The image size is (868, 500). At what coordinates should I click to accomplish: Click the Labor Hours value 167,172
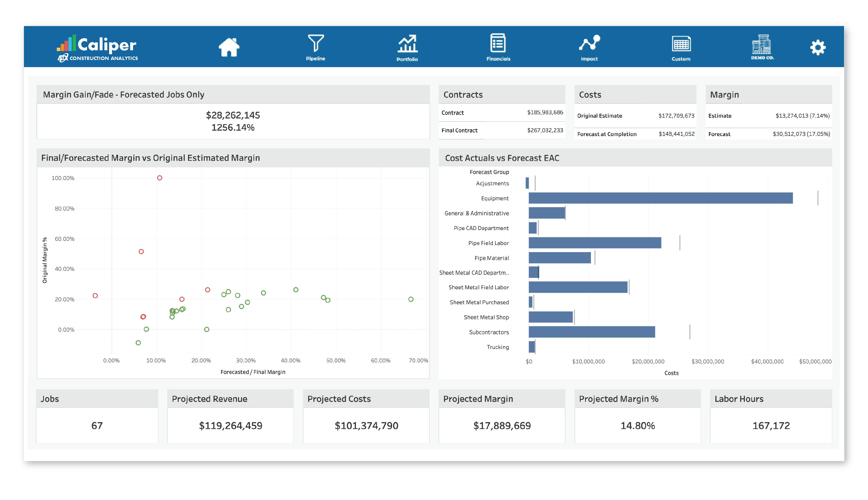pyautogui.click(x=770, y=426)
